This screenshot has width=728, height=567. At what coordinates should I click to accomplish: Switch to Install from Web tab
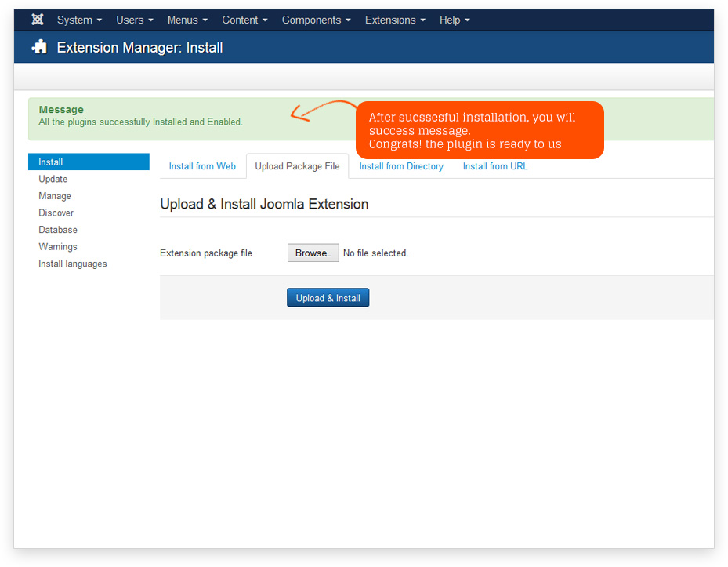pos(202,166)
